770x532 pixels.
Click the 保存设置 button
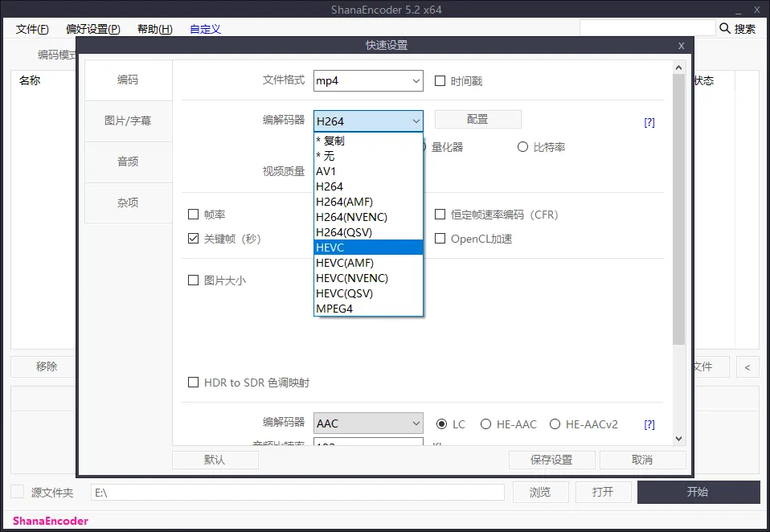click(x=551, y=460)
